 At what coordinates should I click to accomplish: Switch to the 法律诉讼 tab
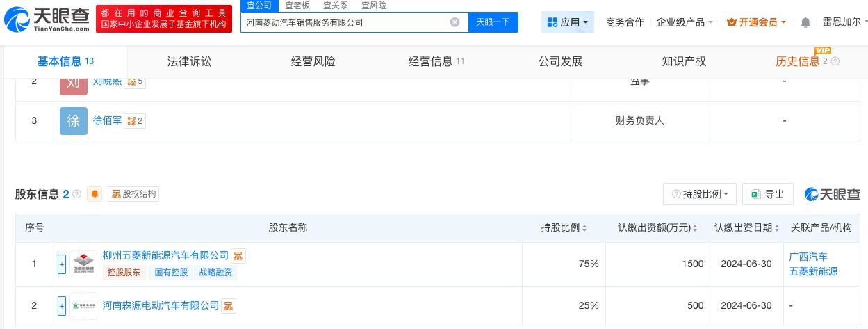point(189,61)
